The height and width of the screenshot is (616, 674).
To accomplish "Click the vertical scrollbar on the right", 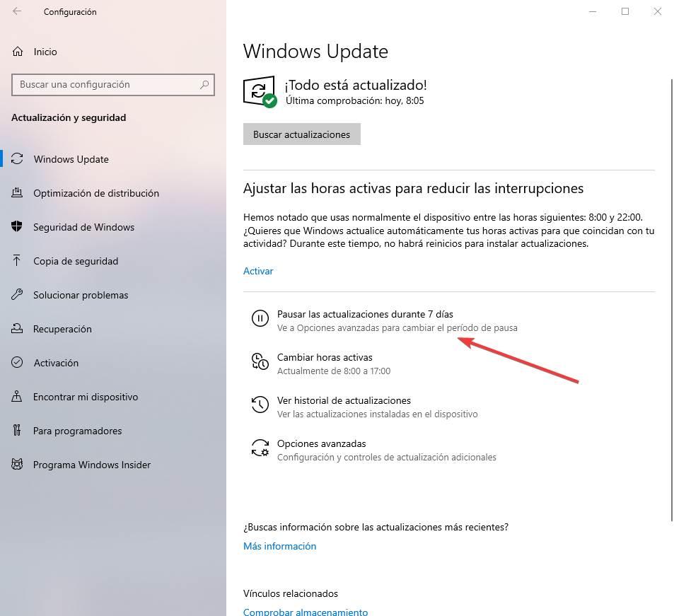I will pos(671,300).
